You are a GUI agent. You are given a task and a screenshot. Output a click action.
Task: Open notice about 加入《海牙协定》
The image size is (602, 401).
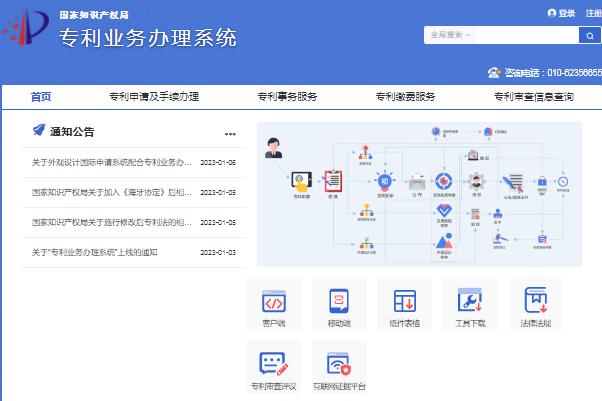(x=111, y=192)
